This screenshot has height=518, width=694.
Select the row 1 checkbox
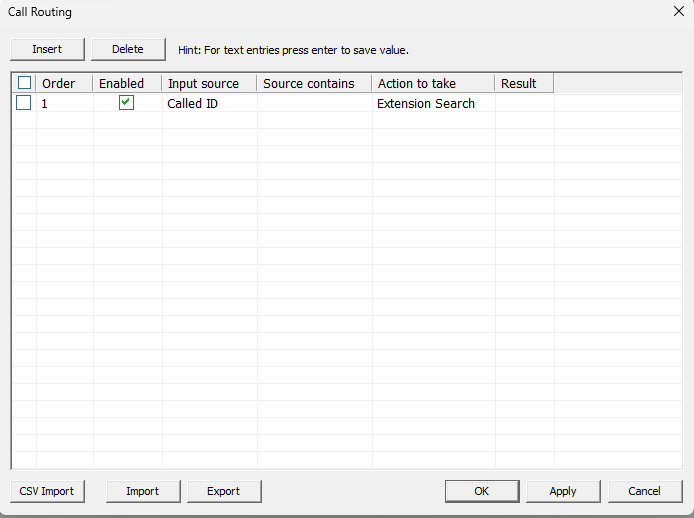23,103
